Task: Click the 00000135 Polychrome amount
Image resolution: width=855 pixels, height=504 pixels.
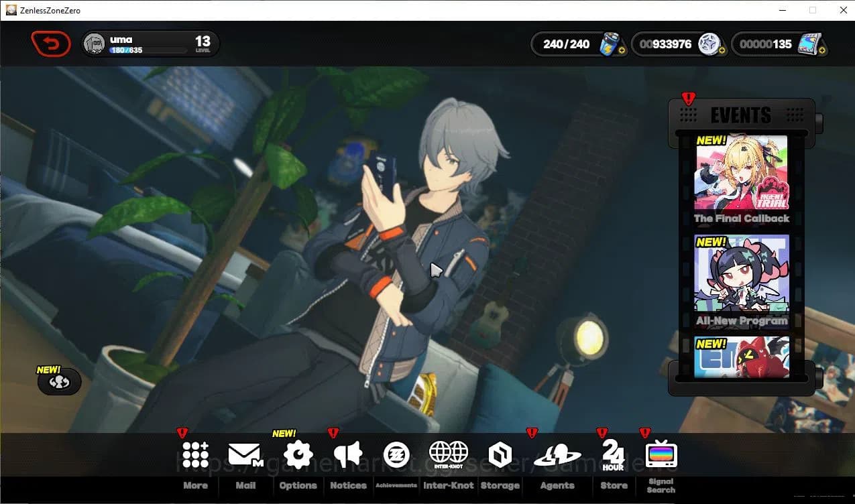Action: (x=766, y=44)
